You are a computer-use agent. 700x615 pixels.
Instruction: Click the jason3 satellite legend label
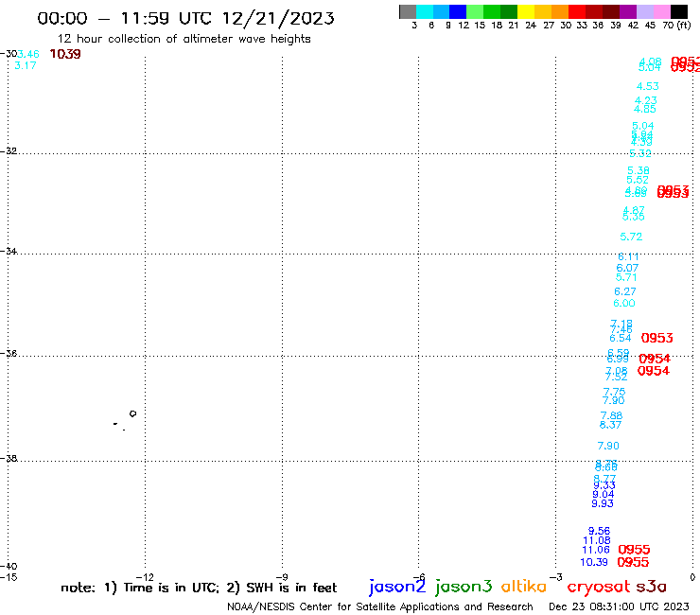point(464,587)
